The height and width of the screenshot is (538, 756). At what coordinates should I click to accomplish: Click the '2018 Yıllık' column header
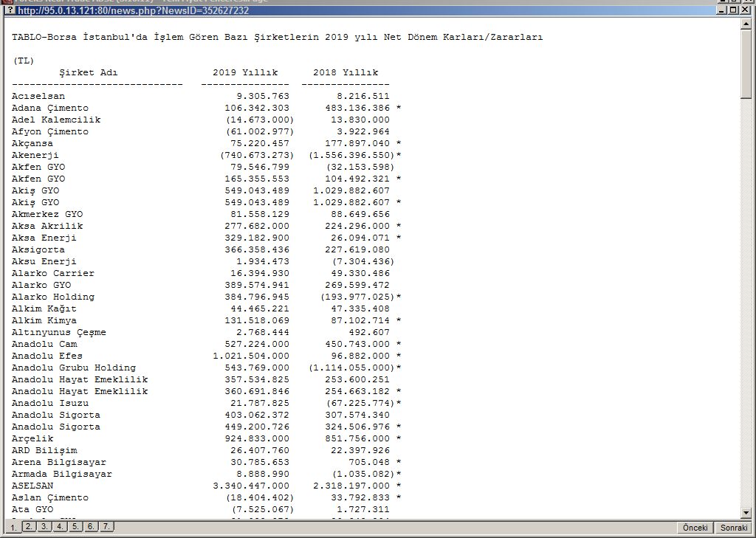click(x=346, y=73)
